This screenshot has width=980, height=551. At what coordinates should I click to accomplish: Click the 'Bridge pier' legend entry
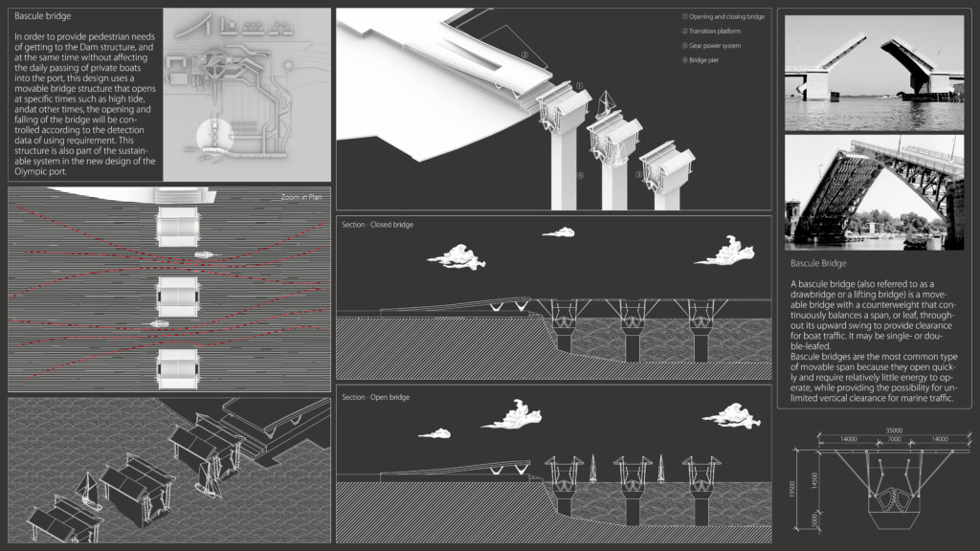pyautogui.click(x=703, y=60)
